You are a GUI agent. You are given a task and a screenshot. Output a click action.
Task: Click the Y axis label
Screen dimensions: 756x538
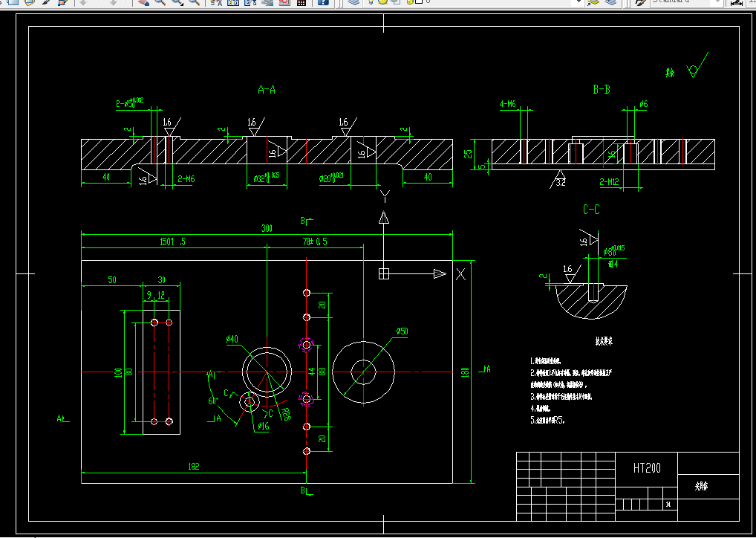click(x=384, y=196)
